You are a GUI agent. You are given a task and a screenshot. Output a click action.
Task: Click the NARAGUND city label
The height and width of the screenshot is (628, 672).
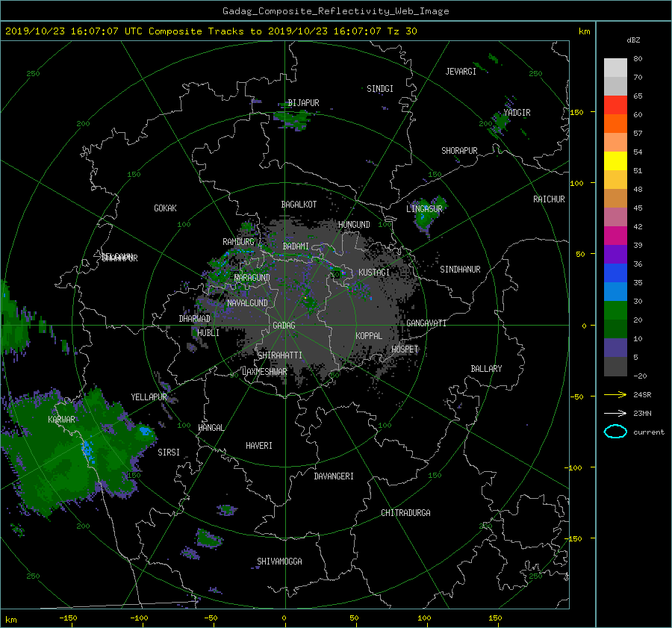click(x=252, y=278)
